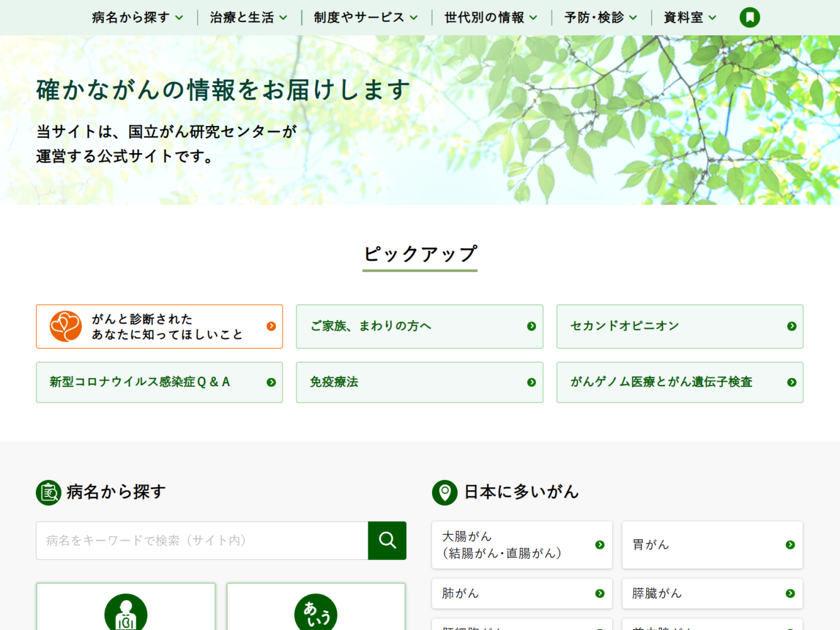Open the bookmark icon in the header
840x630 pixels.
tap(749, 17)
